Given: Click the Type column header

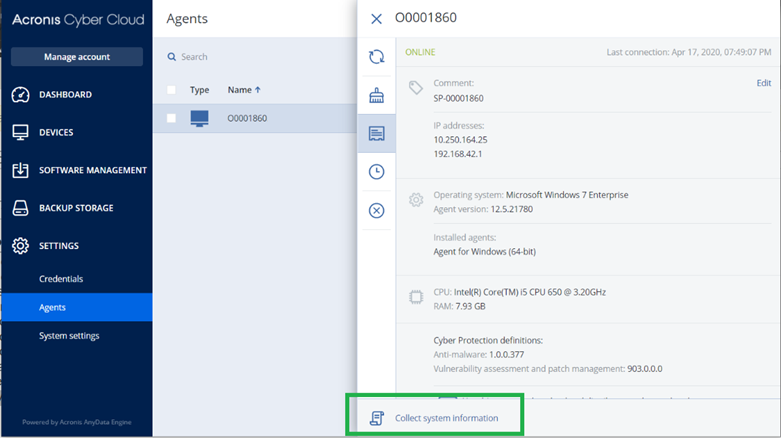Looking at the screenshot, I should click(199, 90).
